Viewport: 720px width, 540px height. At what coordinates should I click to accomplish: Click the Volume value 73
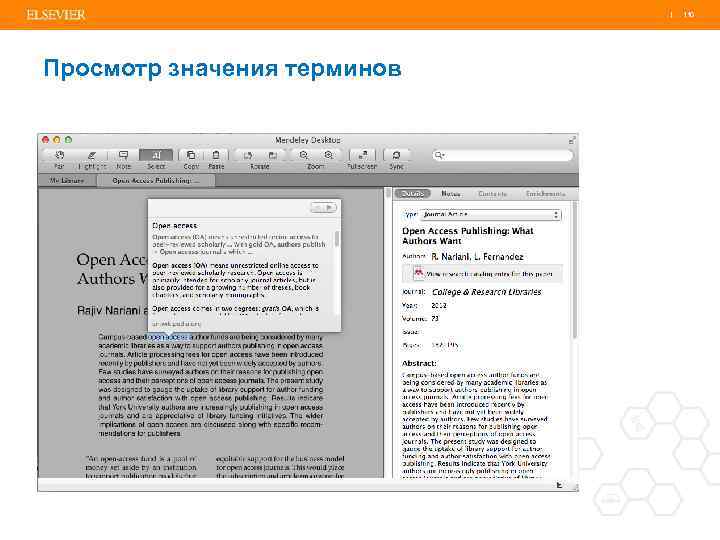435,318
